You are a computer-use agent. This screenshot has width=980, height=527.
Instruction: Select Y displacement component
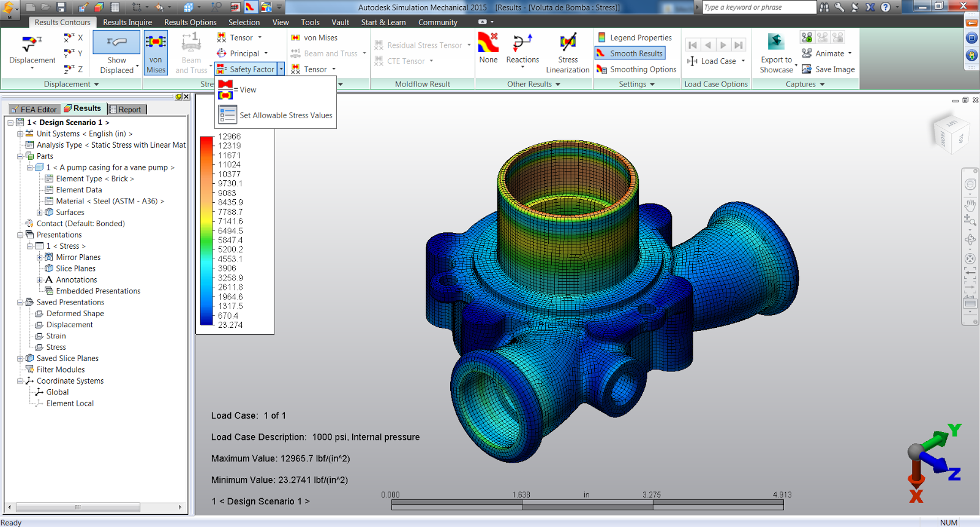[73, 53]
